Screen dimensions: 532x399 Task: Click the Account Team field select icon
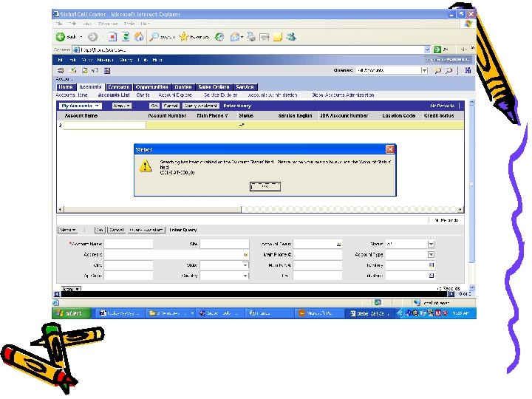point(338,245)
